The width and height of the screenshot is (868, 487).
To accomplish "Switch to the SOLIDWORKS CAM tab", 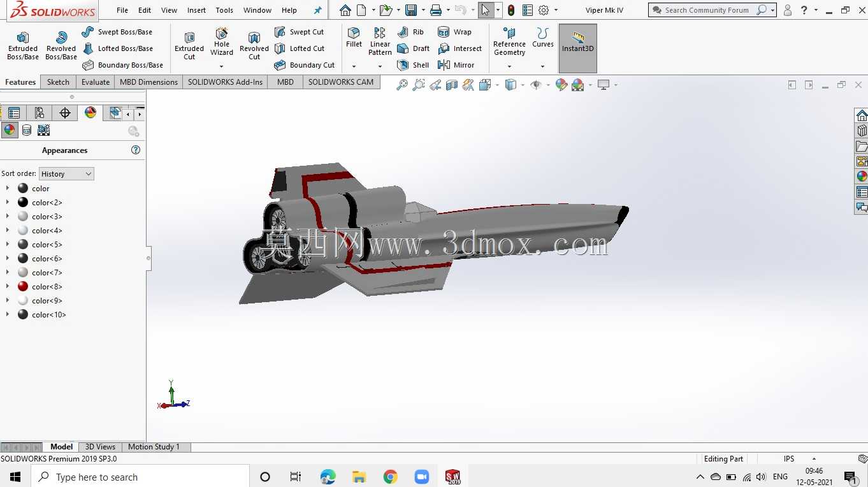I will coord(341,82).
